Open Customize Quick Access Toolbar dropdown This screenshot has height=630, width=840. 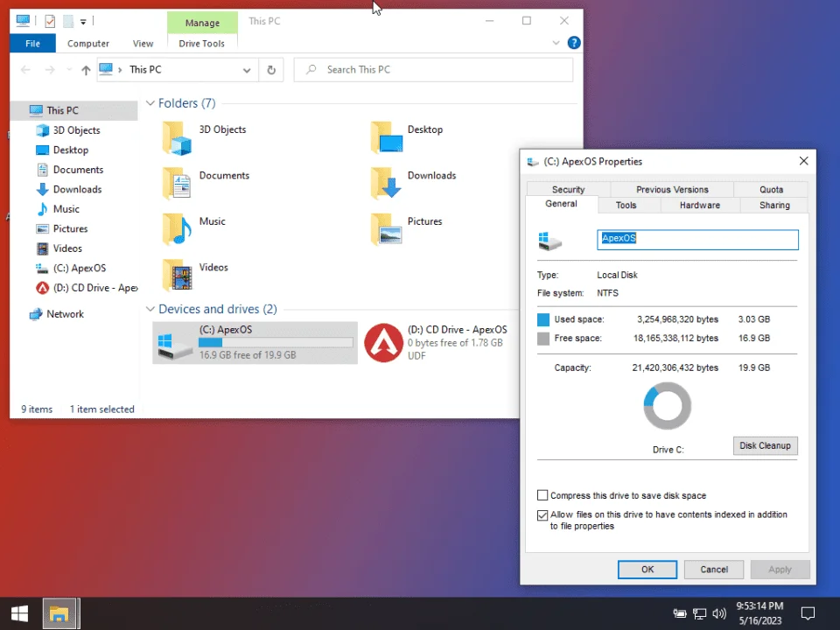pos(83,22)
